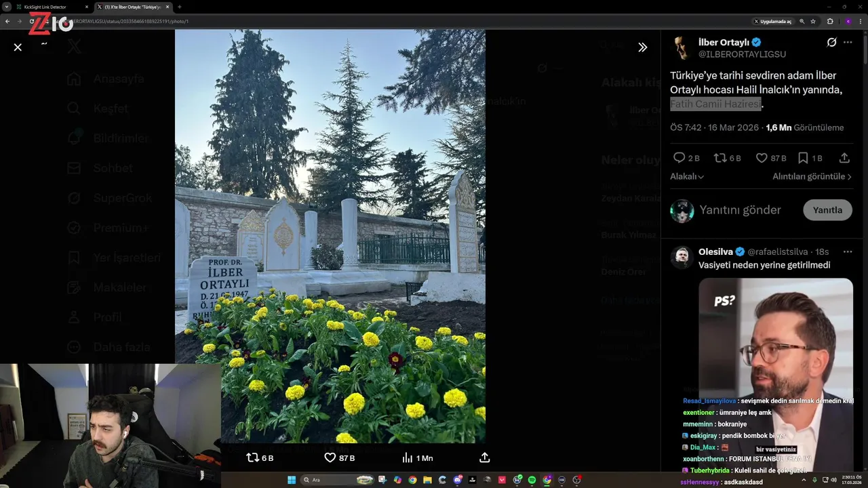Open İlber Ortaylı display name link
The width and height of the screenshot is (868, 488).
pos(724,42)
